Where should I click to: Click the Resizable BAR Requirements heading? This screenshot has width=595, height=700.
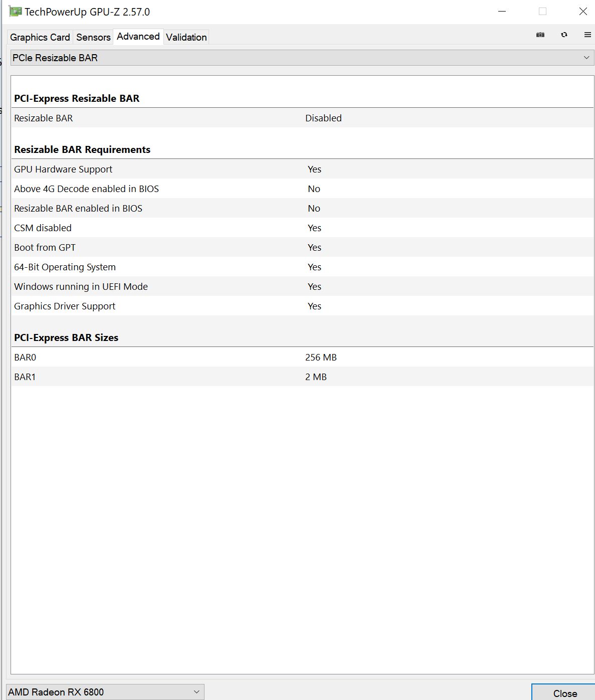[x=82, y=149]
